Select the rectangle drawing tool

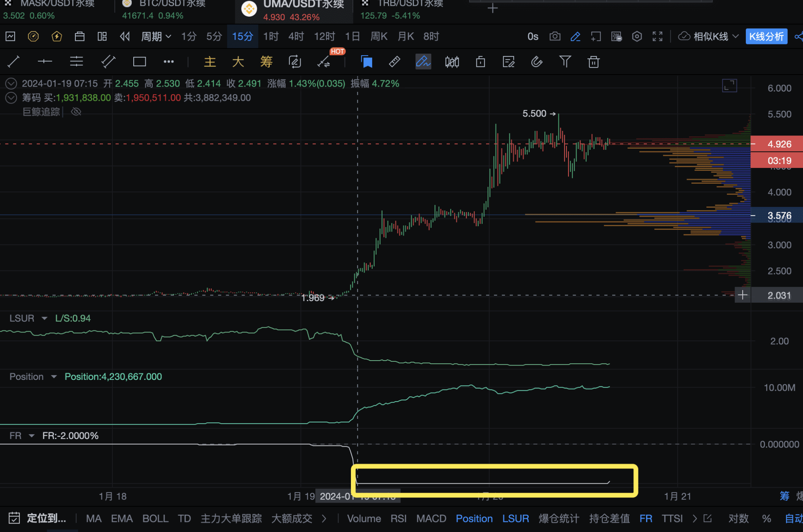(139, 61)
